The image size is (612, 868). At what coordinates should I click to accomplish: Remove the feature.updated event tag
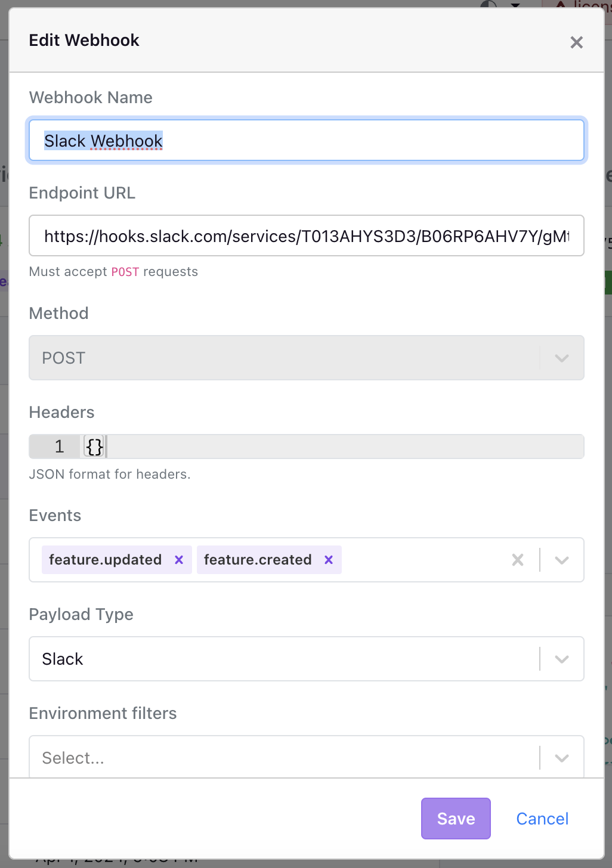point(179,560)
